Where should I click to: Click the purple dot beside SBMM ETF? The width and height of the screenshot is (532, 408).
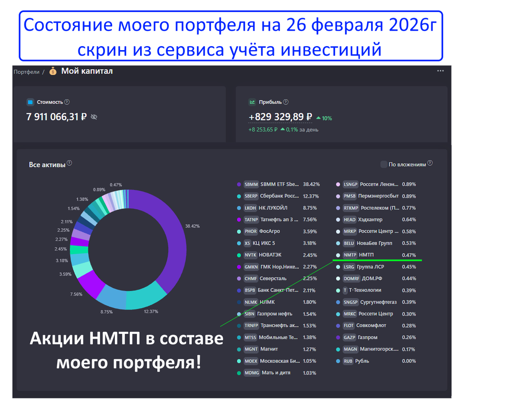239,184
